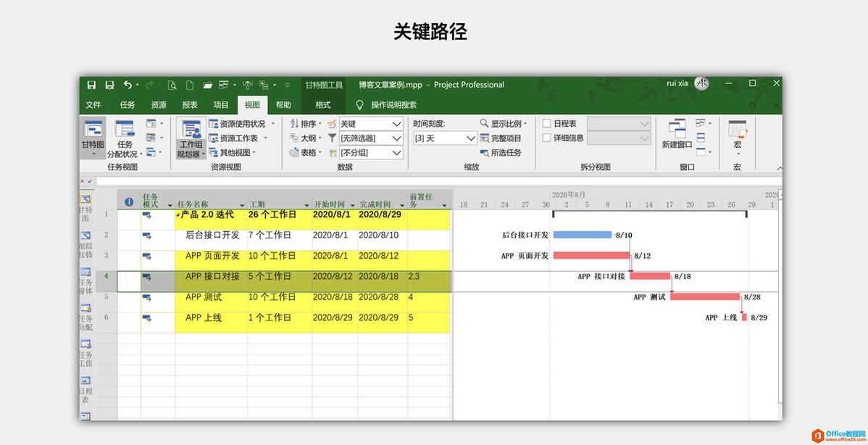The image size is (868, 445).
Task: Enable the 详细信息 details checkbox
Action: (547, 138)
